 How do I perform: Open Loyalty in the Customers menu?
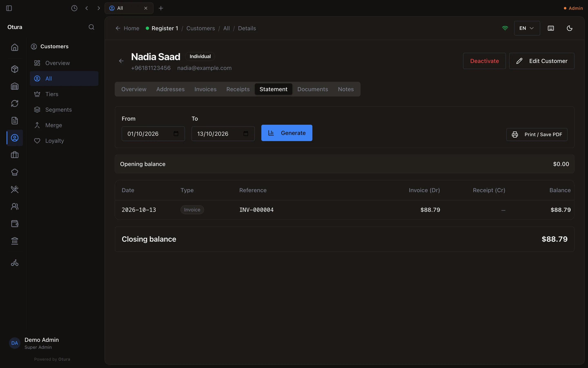click(64, 141)
